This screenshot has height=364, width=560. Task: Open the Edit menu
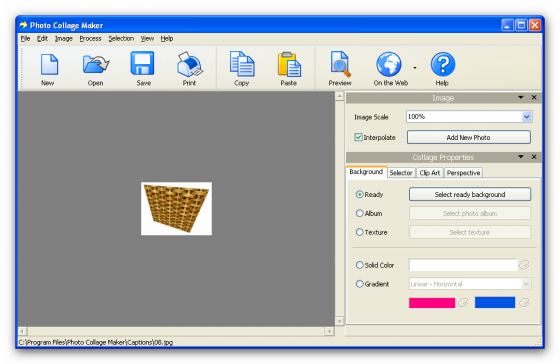42,39
